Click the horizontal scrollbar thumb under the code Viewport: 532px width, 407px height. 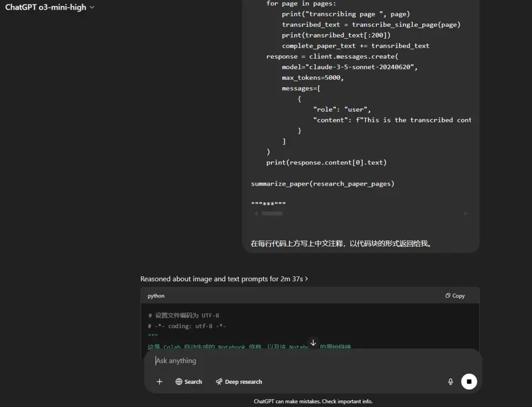(x=272, y=213)
